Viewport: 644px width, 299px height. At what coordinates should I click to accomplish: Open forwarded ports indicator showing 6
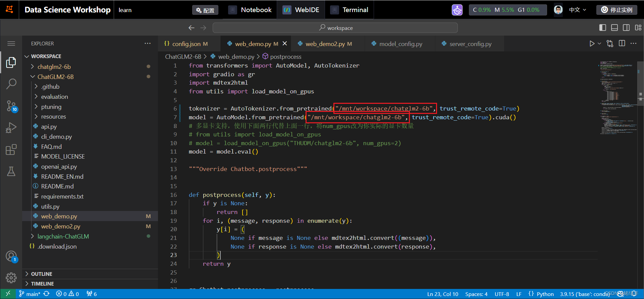pos(92,294)
